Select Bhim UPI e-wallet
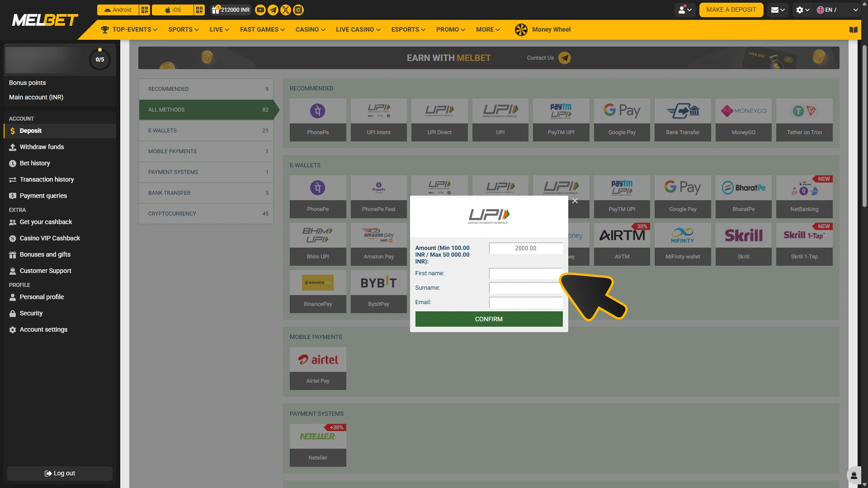Image resolution: width=868 pixels, height=488 pixels. [318, 244]
